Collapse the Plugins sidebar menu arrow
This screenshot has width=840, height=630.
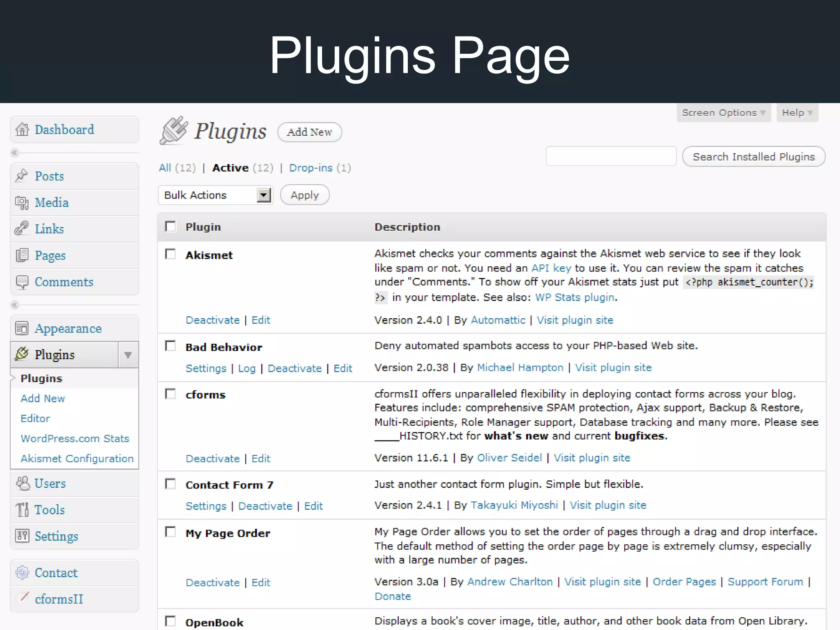pyautogui.click(x=128, y=355)
